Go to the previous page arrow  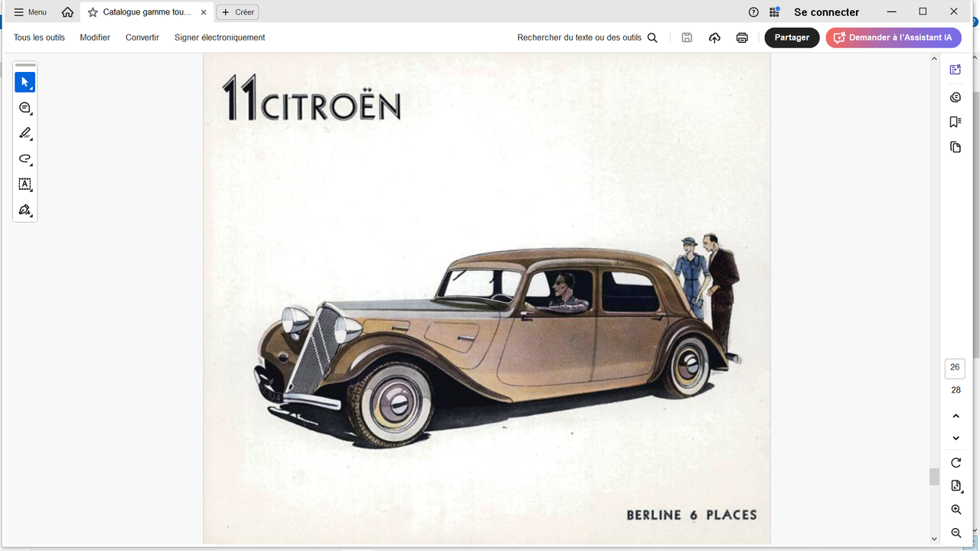955,416
